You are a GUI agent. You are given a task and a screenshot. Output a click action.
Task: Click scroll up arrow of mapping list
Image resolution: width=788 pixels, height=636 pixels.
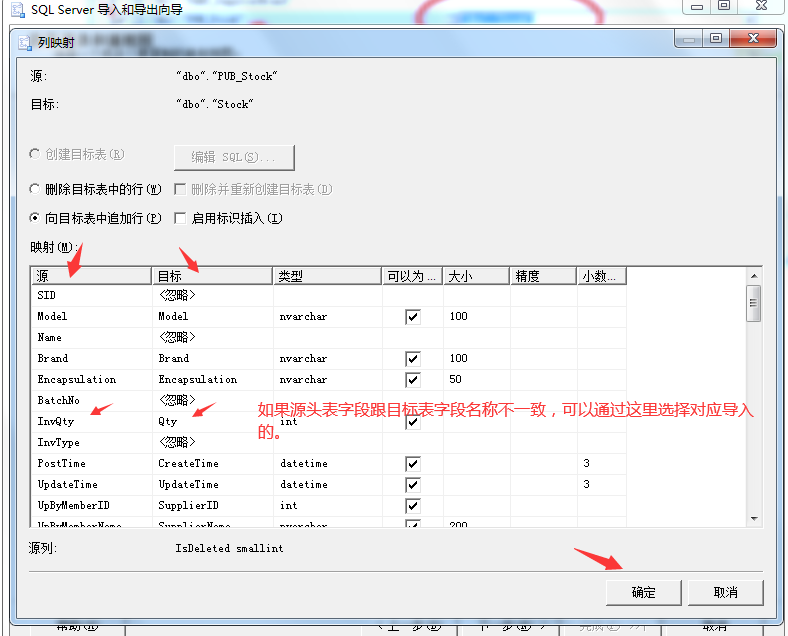tap(754, 276)
